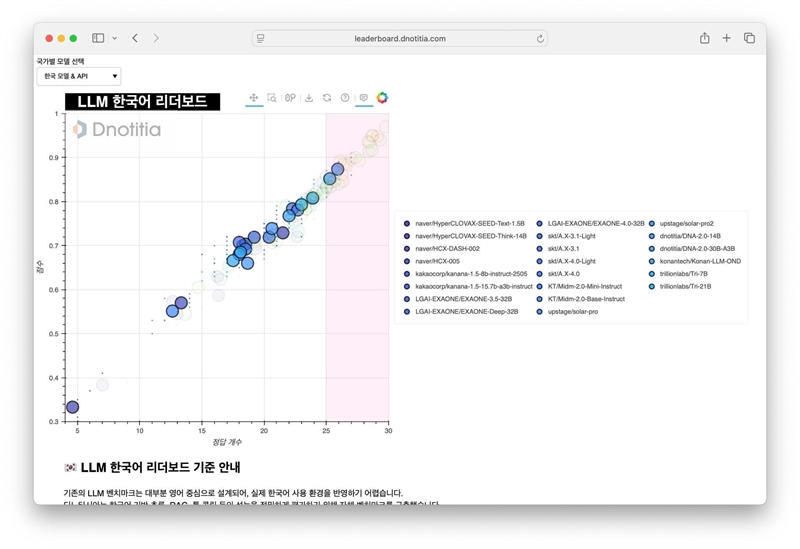The image size is (800, 549).
Task: Toggle LGAI-EXAONE/EXAONE-Deep-32B legend entry
Action: (x=461, y=312)
